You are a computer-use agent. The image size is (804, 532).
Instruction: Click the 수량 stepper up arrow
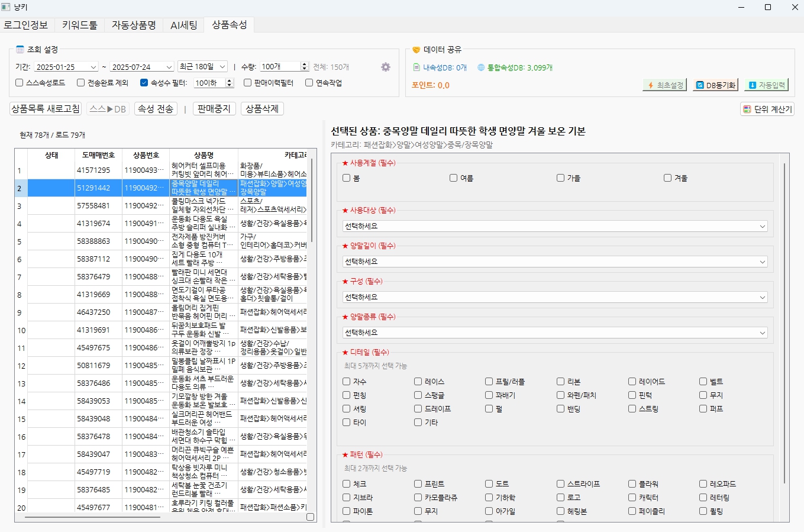click(303, 64)
